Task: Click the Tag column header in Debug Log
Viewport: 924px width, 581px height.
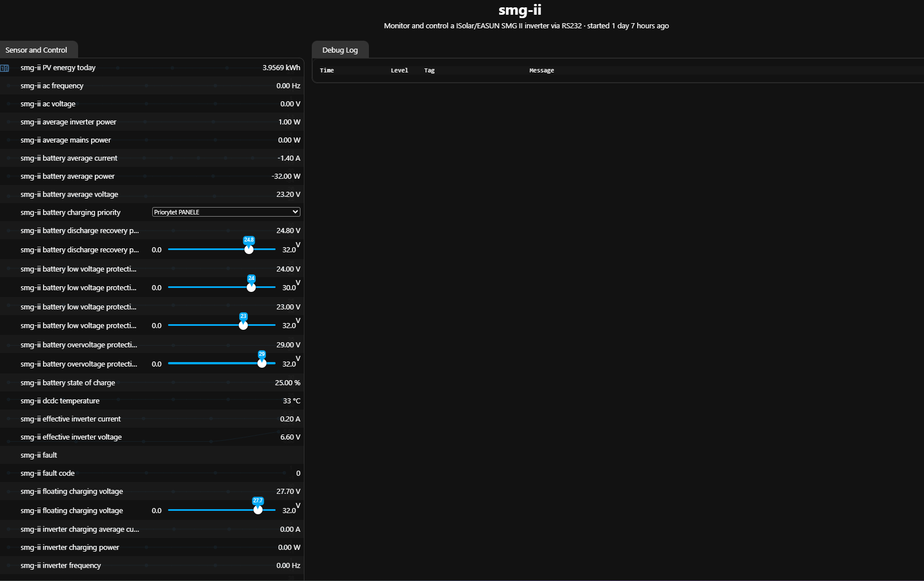Action: (429, 70)
